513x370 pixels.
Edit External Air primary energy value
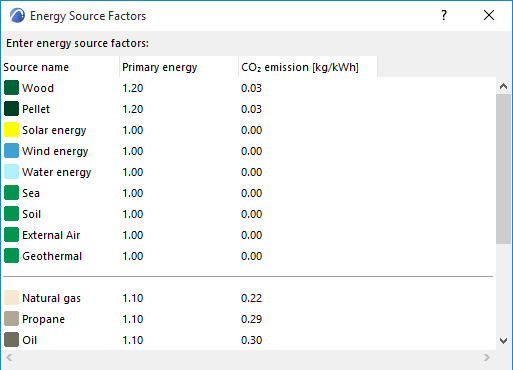coord(133,235)
